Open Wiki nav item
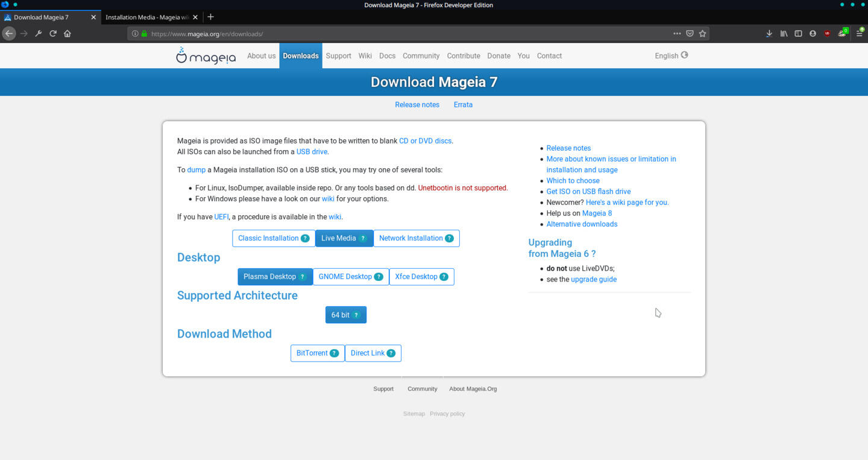The width and height of the screenshot is (868, 460). 365,55
